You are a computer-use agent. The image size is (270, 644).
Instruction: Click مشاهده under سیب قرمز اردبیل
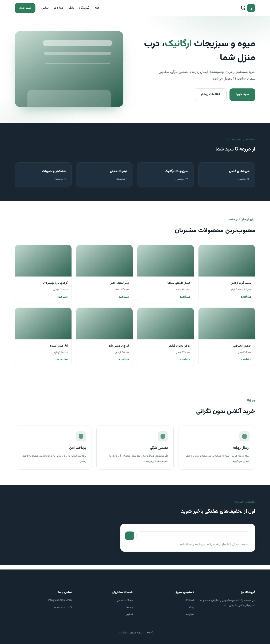coord(246,297)
